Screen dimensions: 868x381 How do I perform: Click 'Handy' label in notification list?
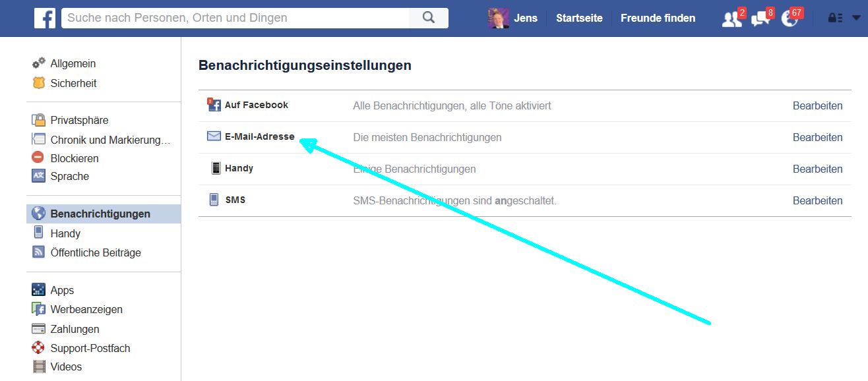239,168
